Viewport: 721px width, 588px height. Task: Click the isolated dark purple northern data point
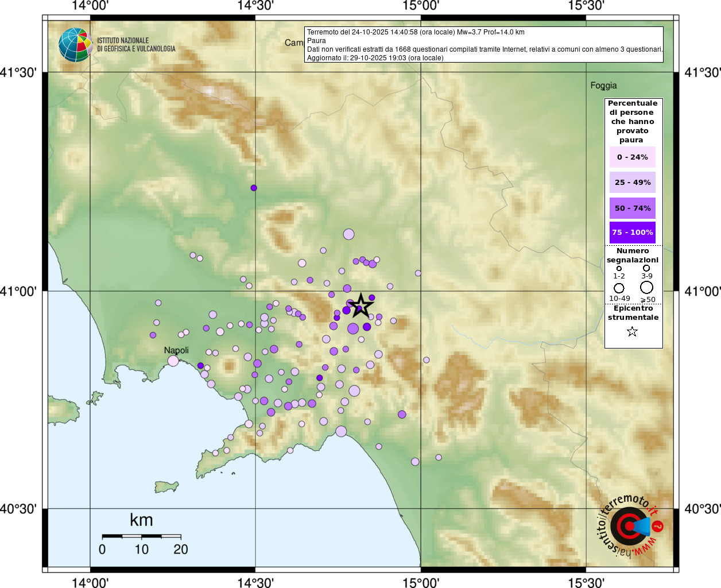254,188
